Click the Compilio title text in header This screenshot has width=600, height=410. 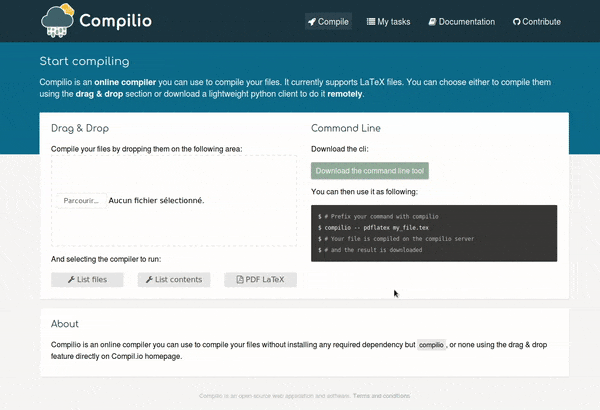pyautogui.click(x=116, y=21)
